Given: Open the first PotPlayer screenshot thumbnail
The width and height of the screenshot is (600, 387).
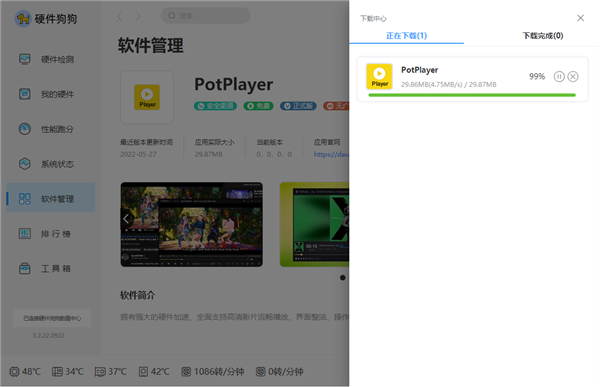Looking at the screenshot, I should coord(192,224).
